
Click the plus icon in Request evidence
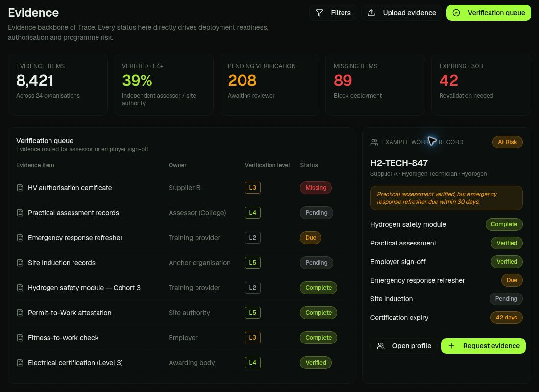click(x=451, y=346)
